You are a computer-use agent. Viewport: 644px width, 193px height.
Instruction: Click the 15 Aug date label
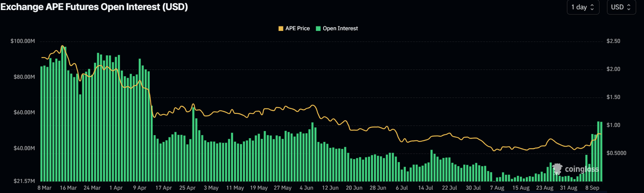pyautogui.click(x=521, y=188)
